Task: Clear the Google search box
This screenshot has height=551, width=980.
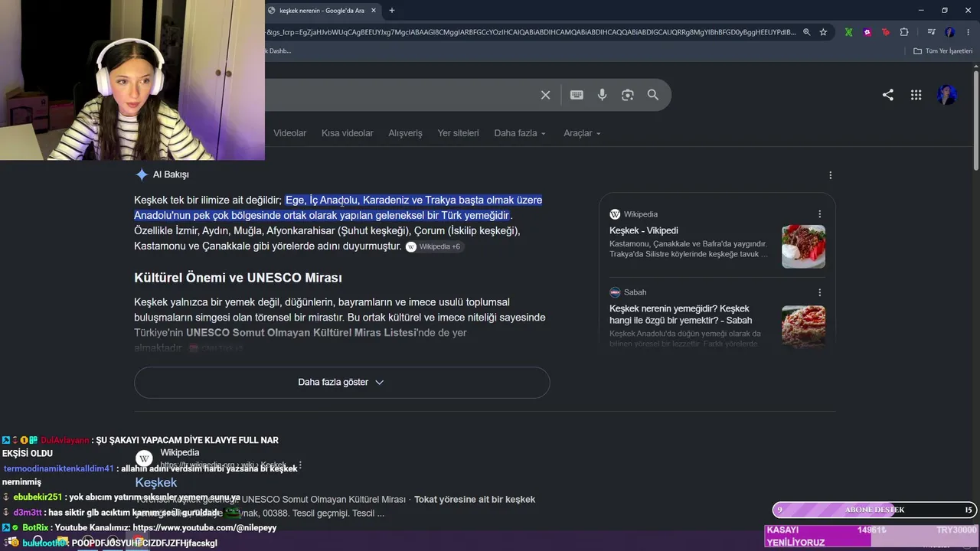Action: [x=545, y=95]
